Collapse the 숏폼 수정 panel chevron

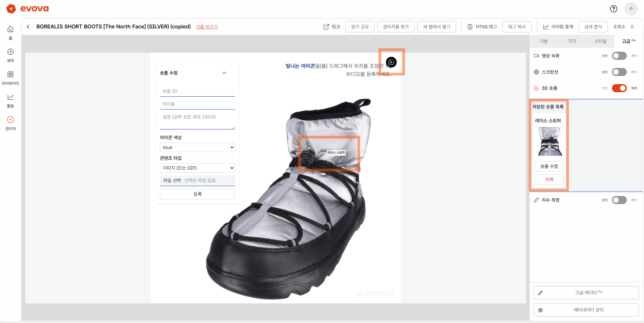(x=224, y=73)
